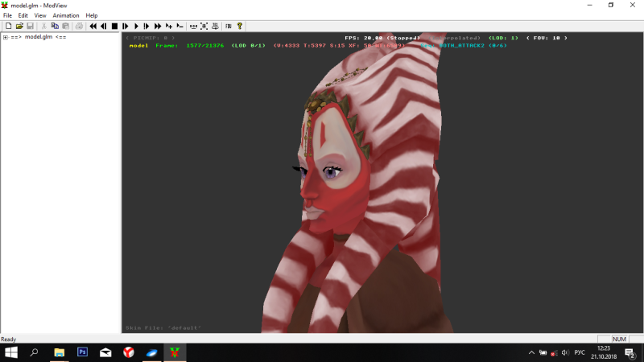Click the LOD: 1 indicator in viewport
The image size is (644, 362).
[503, 38]
